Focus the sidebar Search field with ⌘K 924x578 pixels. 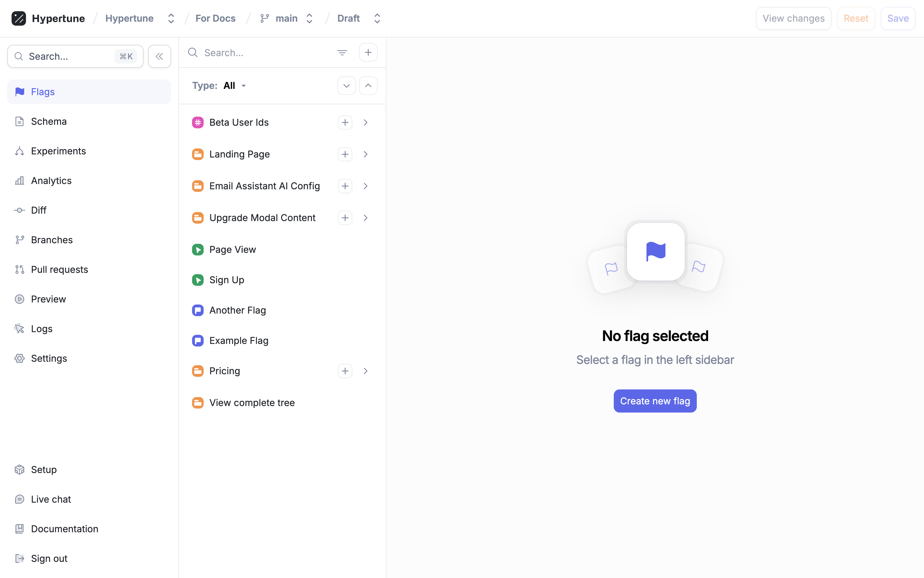tap(75, 57)
